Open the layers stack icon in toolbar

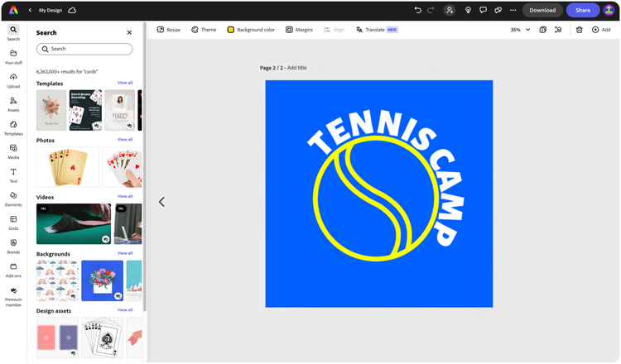coord(558,30)
